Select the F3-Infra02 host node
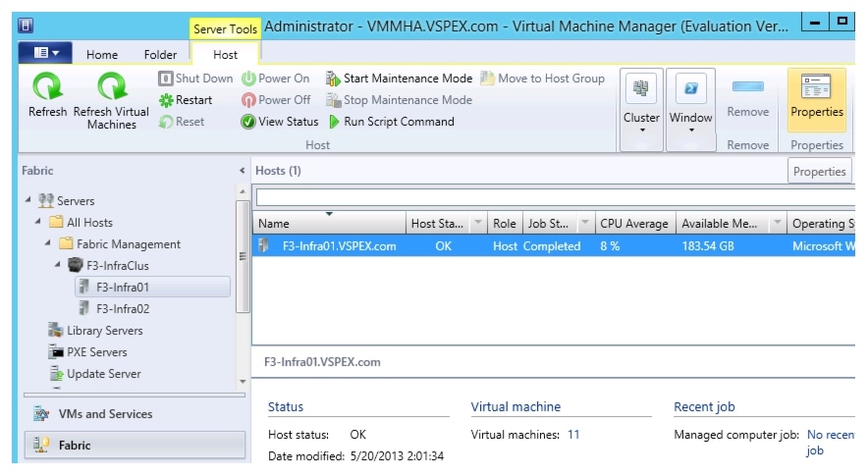The height and width of the screenshot is (476, 868). click(x=122, y=309)
